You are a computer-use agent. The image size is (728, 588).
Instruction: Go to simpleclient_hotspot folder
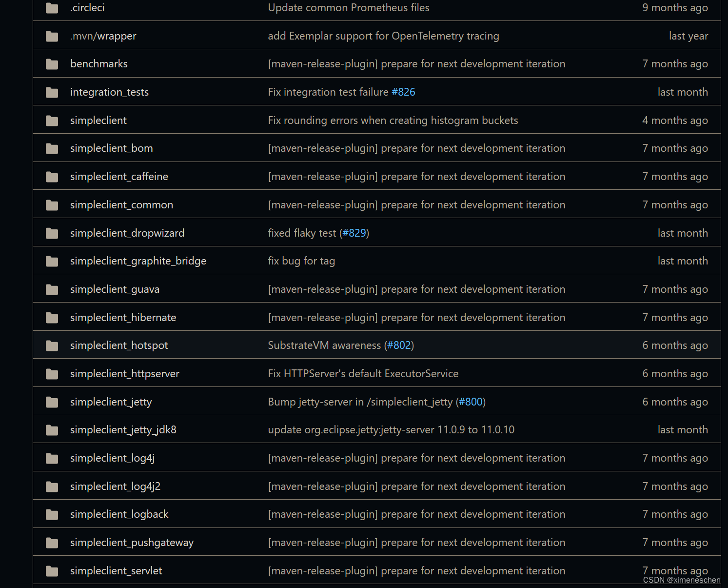tap(119, 345)
